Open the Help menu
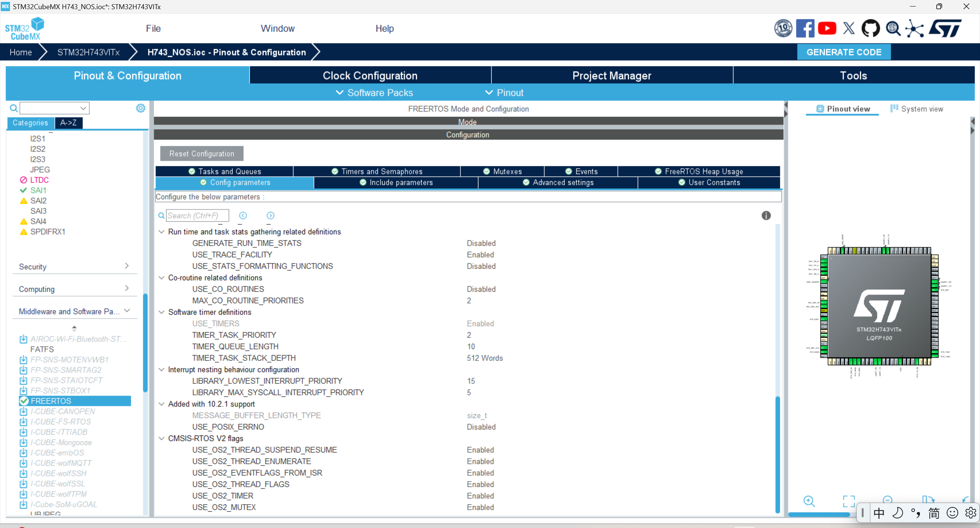This screenshot has height=528, width=980. point(384,28)
